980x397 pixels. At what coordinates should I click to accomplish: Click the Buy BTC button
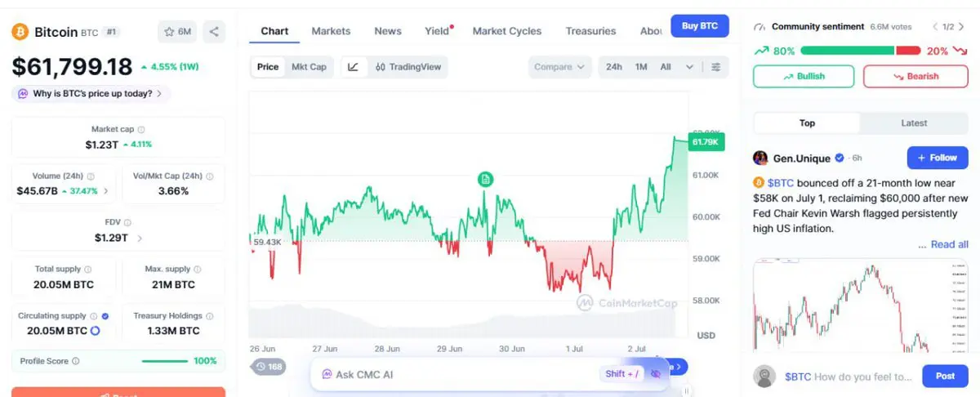700,26
